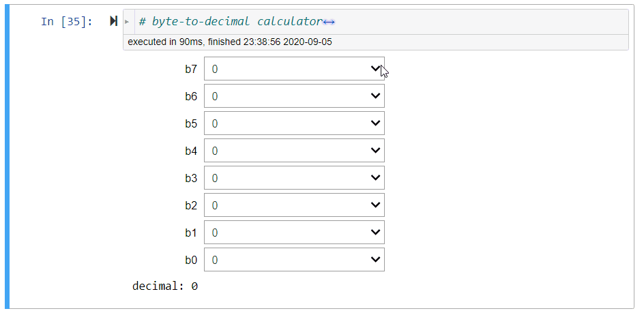Click the run cell icon beside the prompt
644x311 pixels.
tap(114, 21)
